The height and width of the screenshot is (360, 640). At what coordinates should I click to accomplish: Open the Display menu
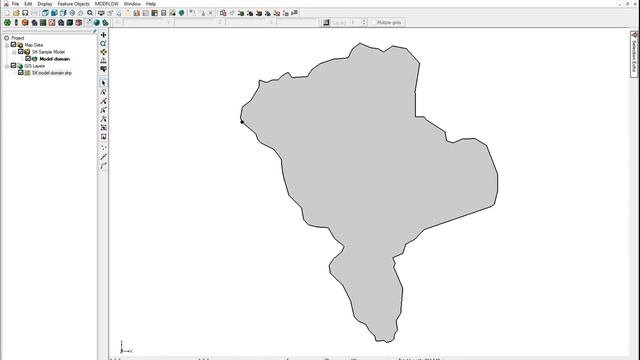click(x=45, y=4)
